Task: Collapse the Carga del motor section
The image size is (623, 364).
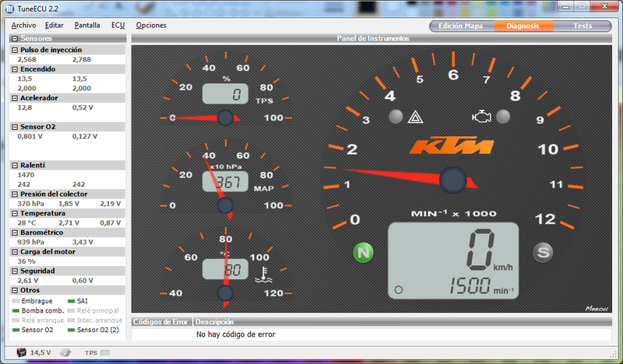Action: point(15,252)
